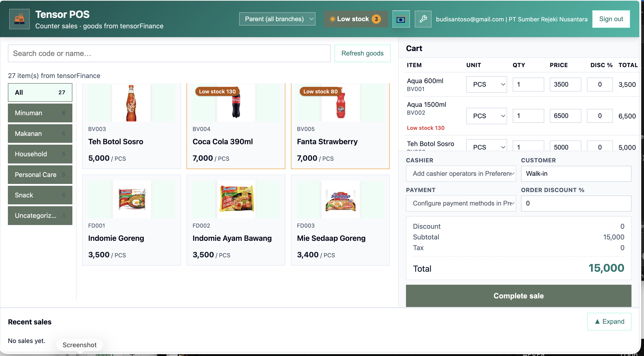Click the Complete sale button

pyautogui.click(x=518, y=296)
